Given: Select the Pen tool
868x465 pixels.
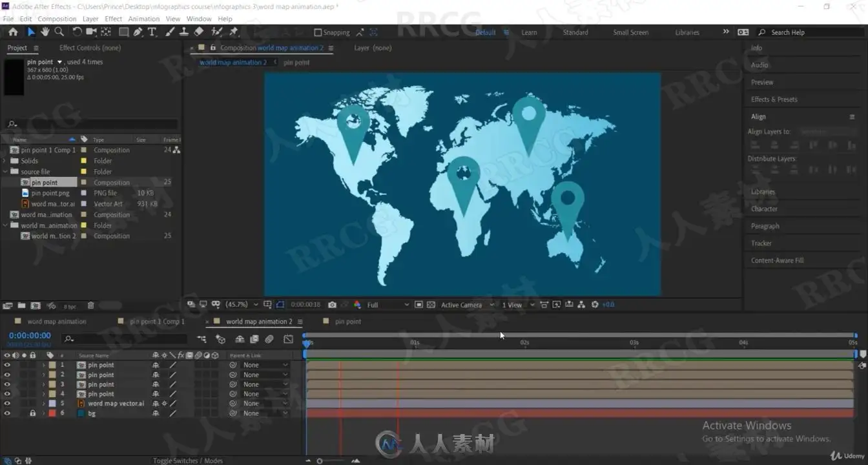Looking at the screenshot, I should (138, 32).
